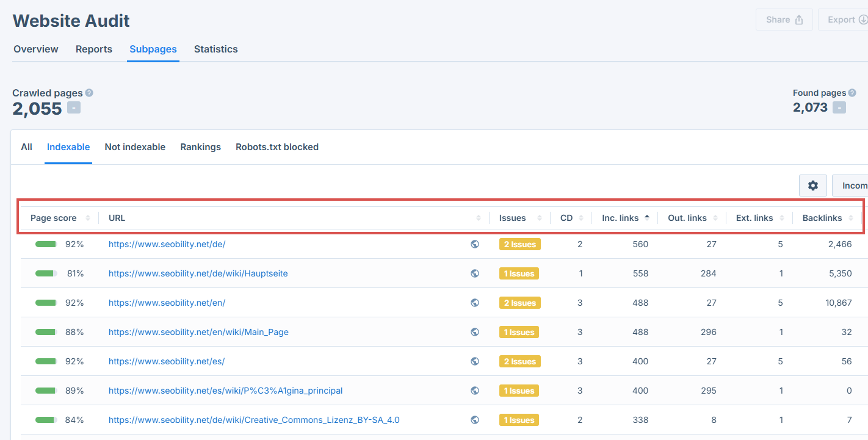Click incoming links value 560

(x=640, y=244)
